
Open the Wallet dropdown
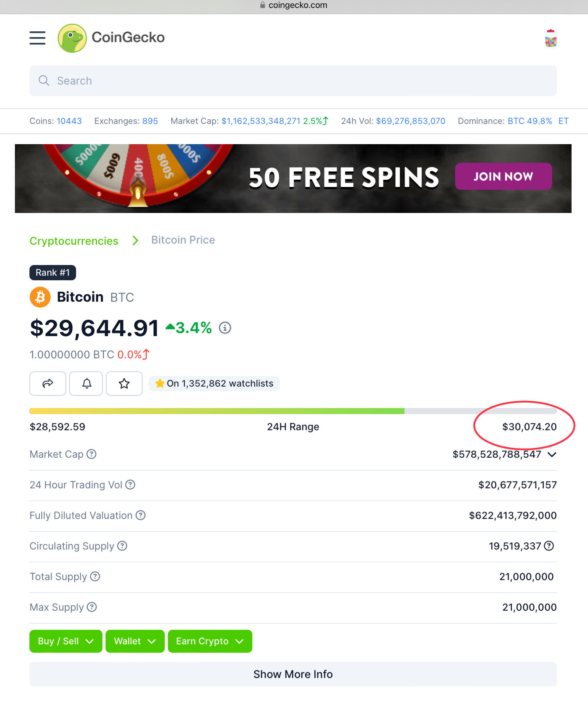click(135, 641)
